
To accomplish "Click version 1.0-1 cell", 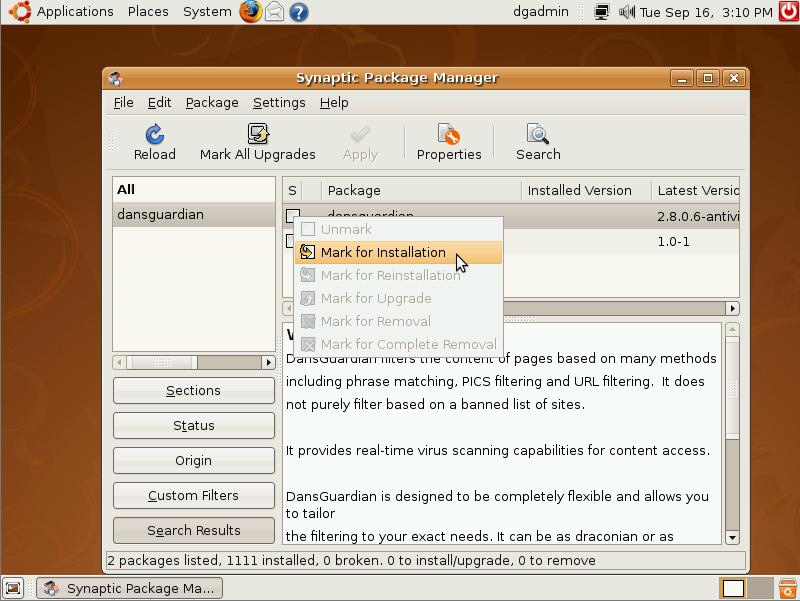I will click(673, 241).
